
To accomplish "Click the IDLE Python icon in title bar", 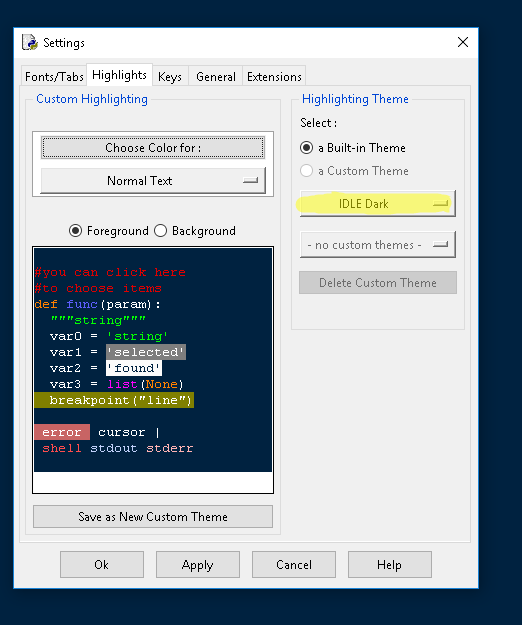I will pos(30,42).
